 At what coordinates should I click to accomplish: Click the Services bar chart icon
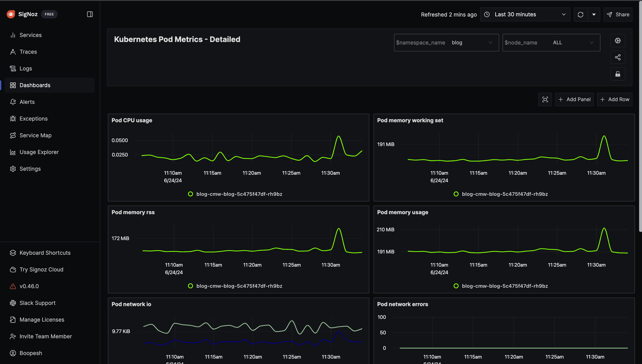[13, 35]
